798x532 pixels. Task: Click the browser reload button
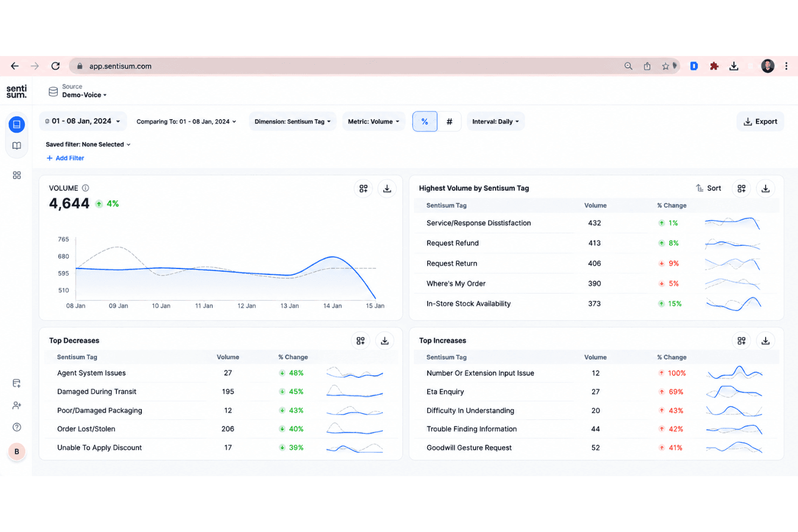pyautogui.click(x=56, y=66)
